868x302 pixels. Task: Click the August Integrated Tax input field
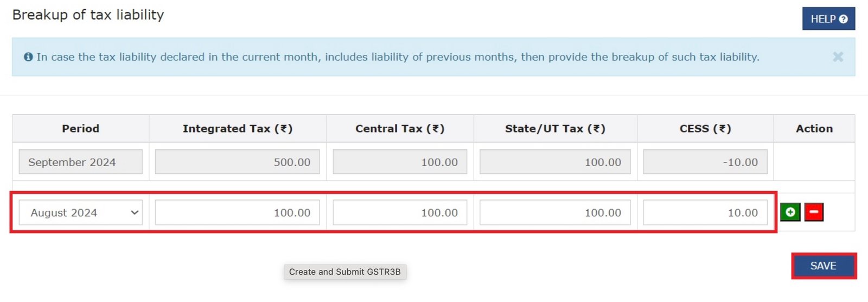[x=237, y=213]
